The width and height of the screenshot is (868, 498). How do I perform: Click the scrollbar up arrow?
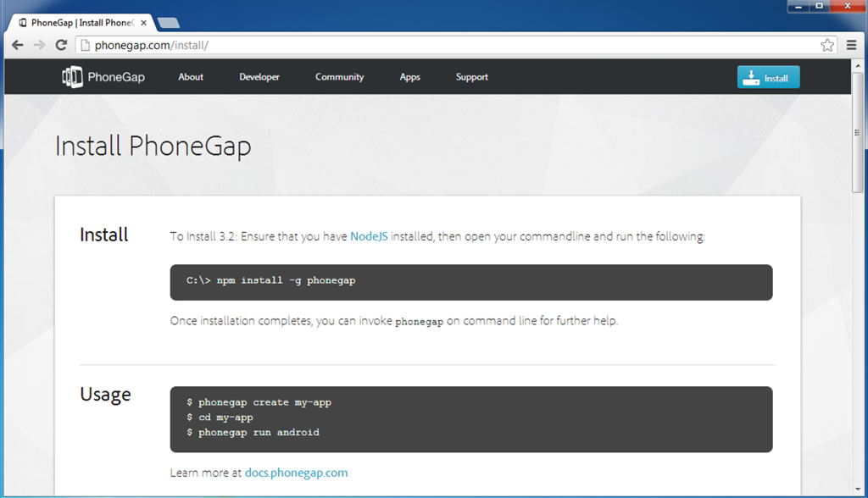pos(858,65)
